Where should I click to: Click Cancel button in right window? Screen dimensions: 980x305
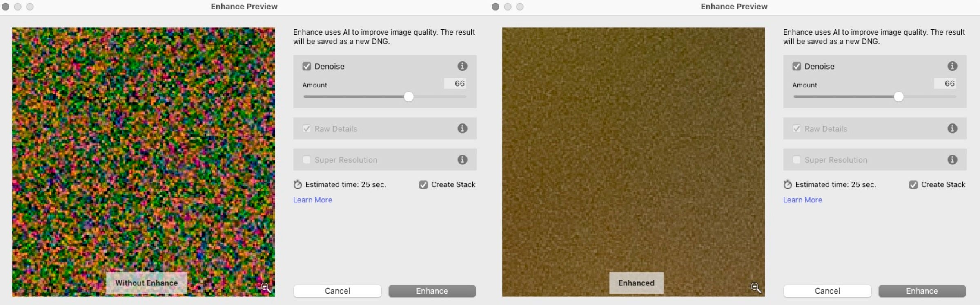827,291
